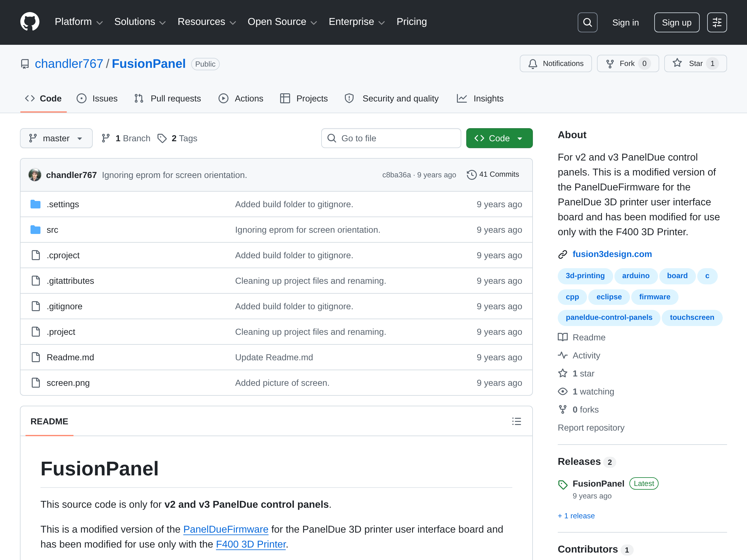Screen dimensions: 747x560
Task: Open the Insights tab
Action: pos(480,99)
